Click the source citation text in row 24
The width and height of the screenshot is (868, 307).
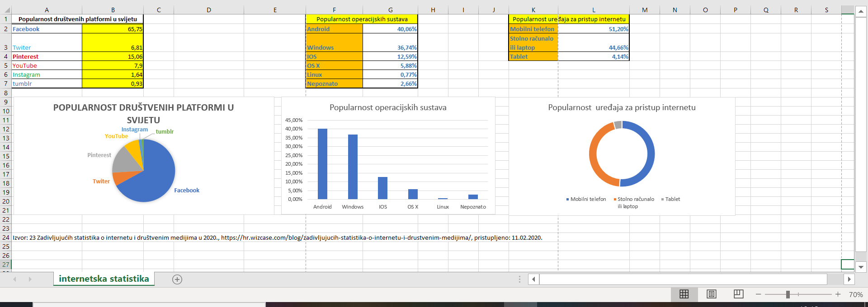[x=277, y=237]
